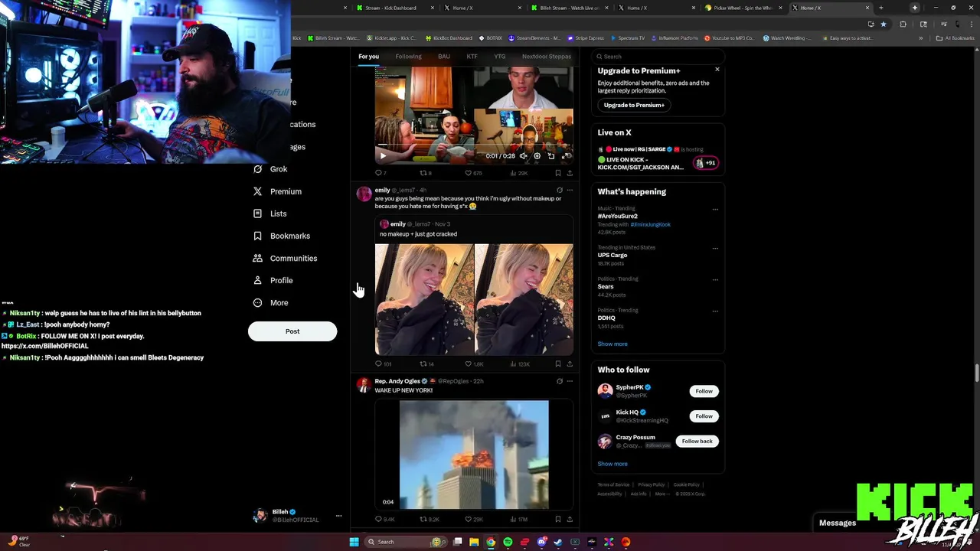980x551 pixels.
Task: Click the Post button
Action: tap(292, 331)
